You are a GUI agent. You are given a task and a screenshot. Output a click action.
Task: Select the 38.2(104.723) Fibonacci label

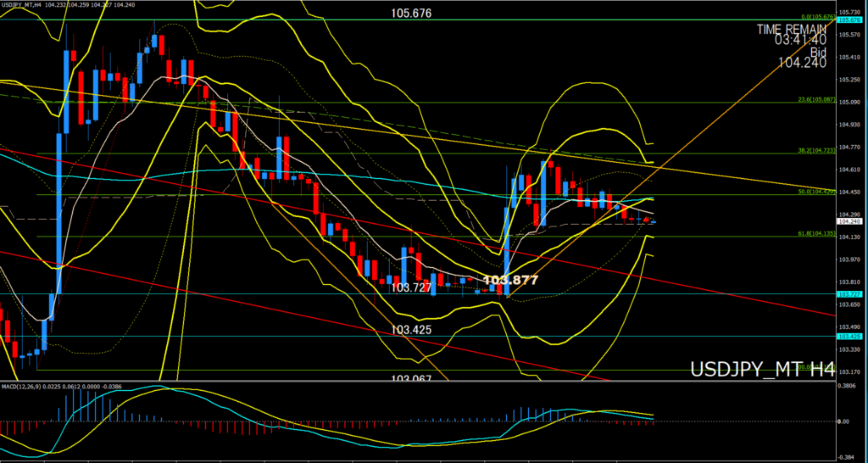[x=818, y=150]
